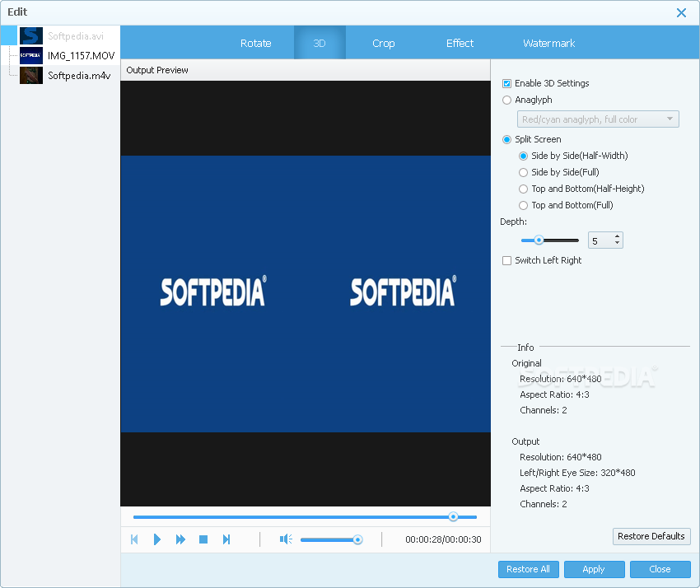Open the Effect tab

pos(460,44)
